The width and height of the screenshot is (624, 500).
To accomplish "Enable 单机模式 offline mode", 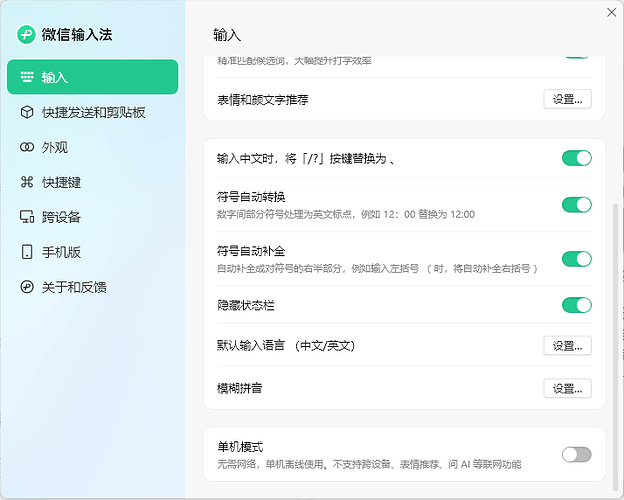I will click(x=576, y=455).
